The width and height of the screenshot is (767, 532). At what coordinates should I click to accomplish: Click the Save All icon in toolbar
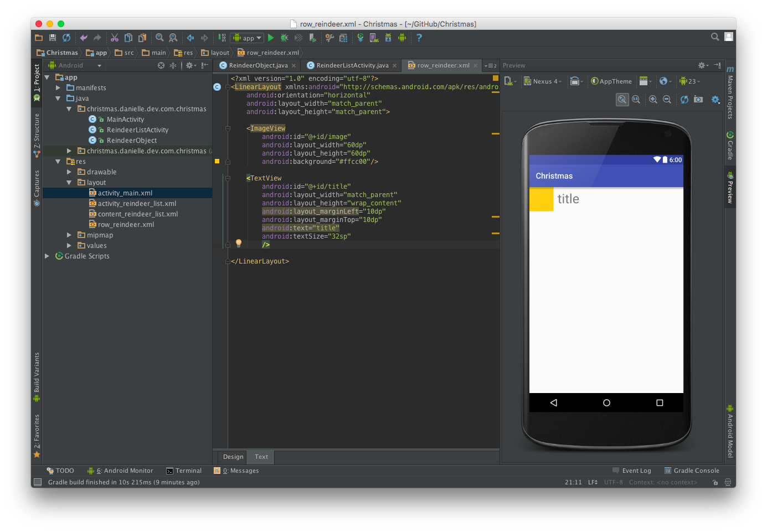[x=53, y=38]
